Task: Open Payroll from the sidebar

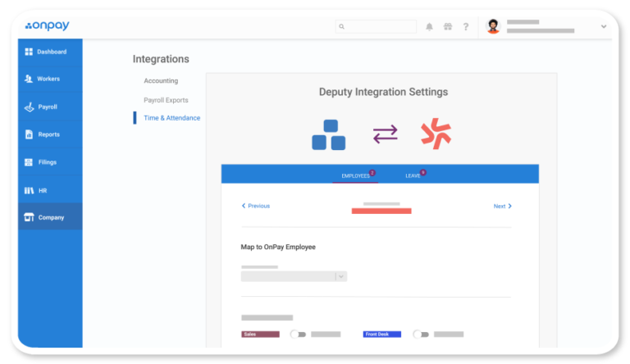Action: 50,107
